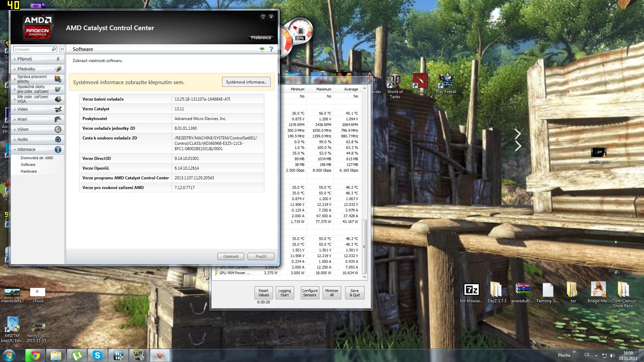
Task: Click the Average column header in sensor window
Action: pyautogui.click(x=347, y=89)
